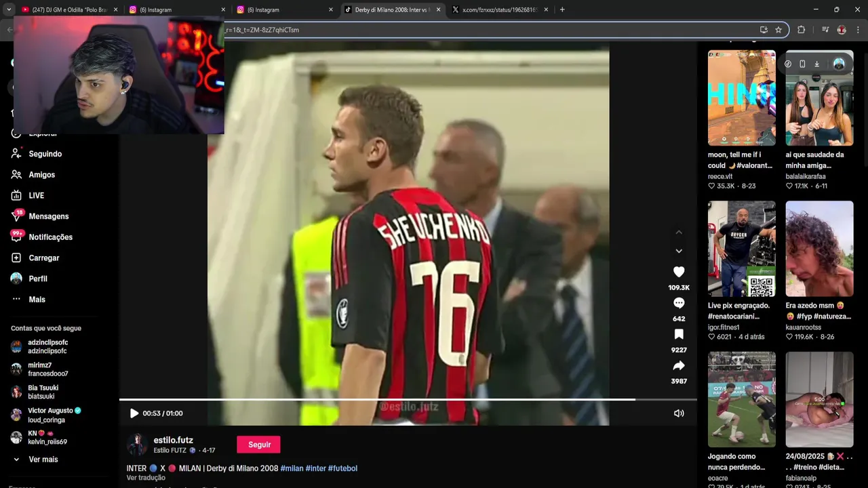The height and width of the screenshot is (488, 868).
Task: Open comments via the speech bubble icon
Action: [x=679, y=303]
